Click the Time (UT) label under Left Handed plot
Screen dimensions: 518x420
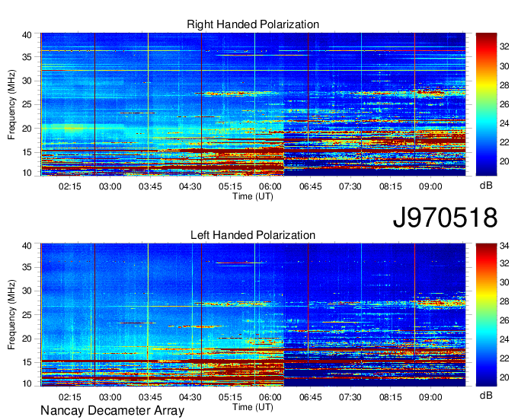tap(253, 407)
